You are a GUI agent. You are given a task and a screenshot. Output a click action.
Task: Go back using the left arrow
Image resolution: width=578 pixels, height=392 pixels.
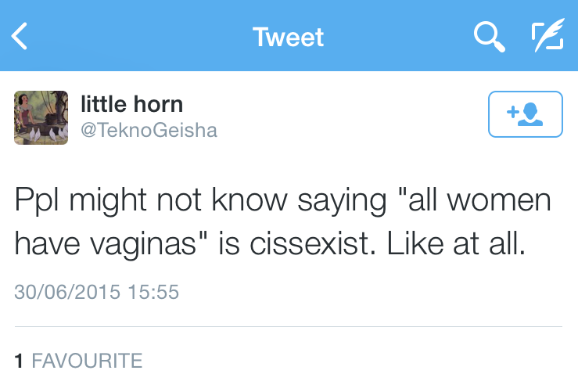click(20, 36)
